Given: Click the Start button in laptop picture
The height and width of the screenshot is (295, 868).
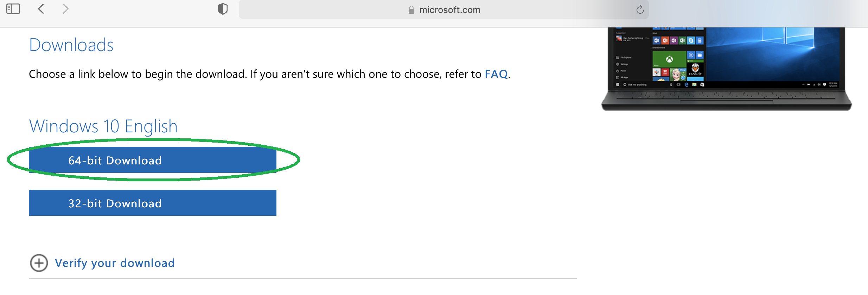Looking at the screenshot, I should click(618, 84).
